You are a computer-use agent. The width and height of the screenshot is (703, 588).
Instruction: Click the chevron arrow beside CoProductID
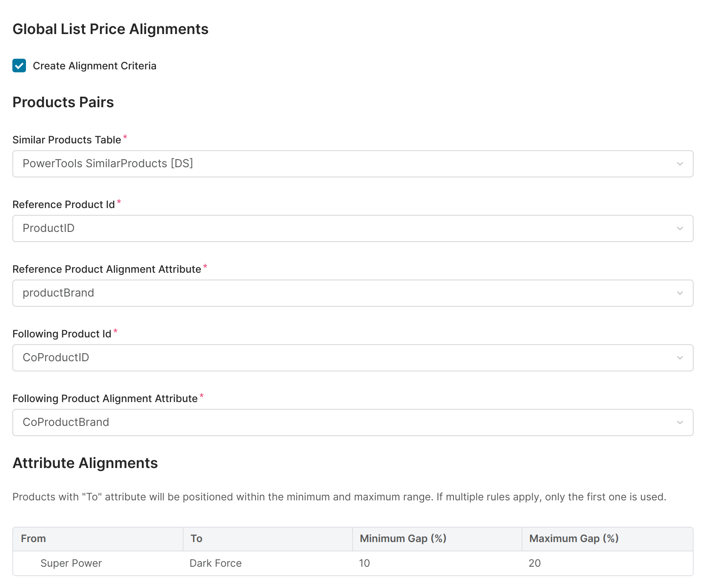point(680,358)
